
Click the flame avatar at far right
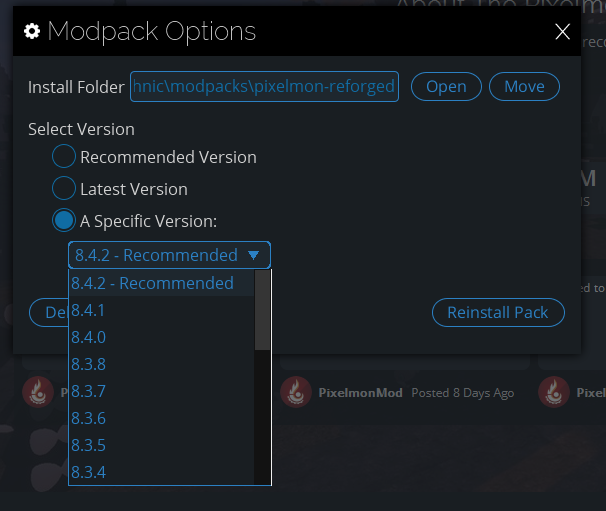coord(554,392)
